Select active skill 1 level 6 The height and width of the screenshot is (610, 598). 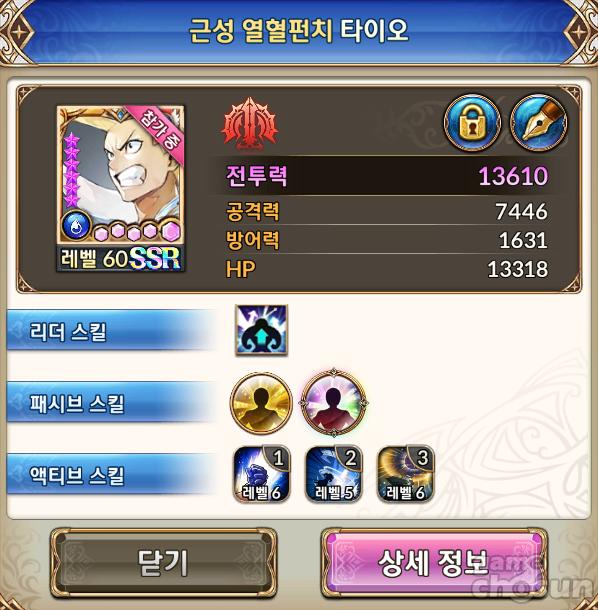(261, 475)
